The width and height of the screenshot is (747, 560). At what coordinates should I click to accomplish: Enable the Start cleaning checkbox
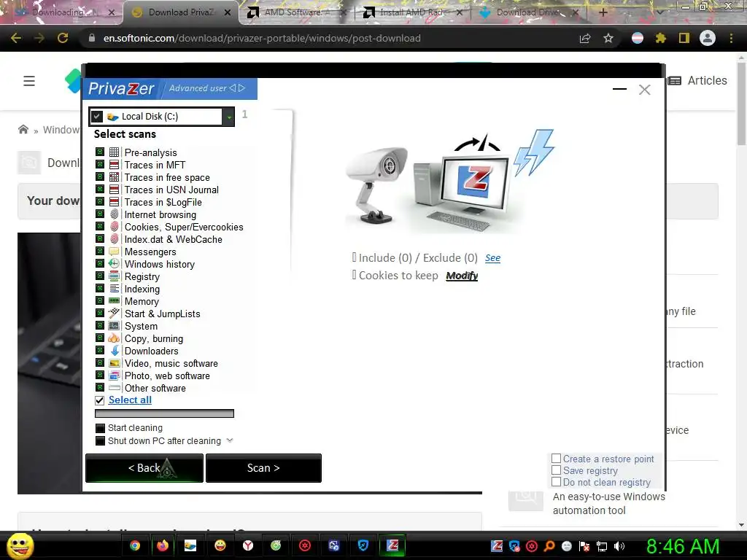coord(100,427)
